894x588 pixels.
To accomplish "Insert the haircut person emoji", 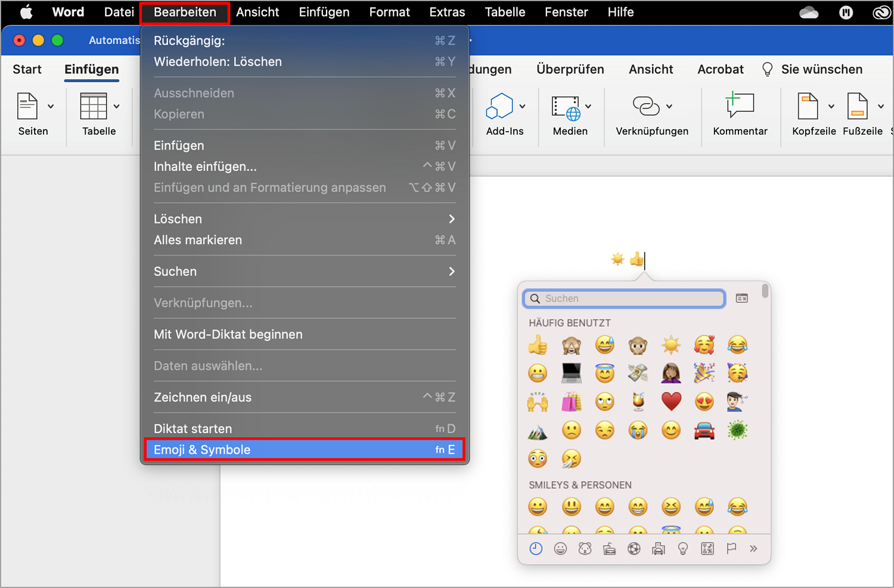I will 738,402.
